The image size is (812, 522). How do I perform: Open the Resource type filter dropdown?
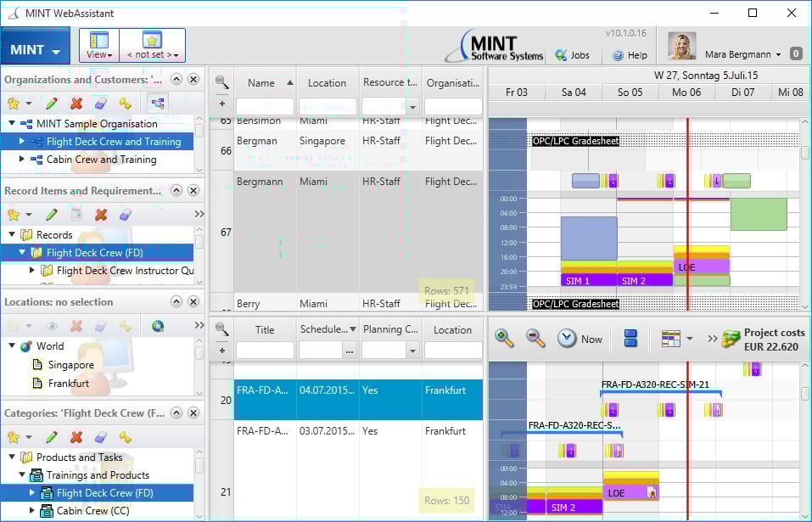click(412, 107)
